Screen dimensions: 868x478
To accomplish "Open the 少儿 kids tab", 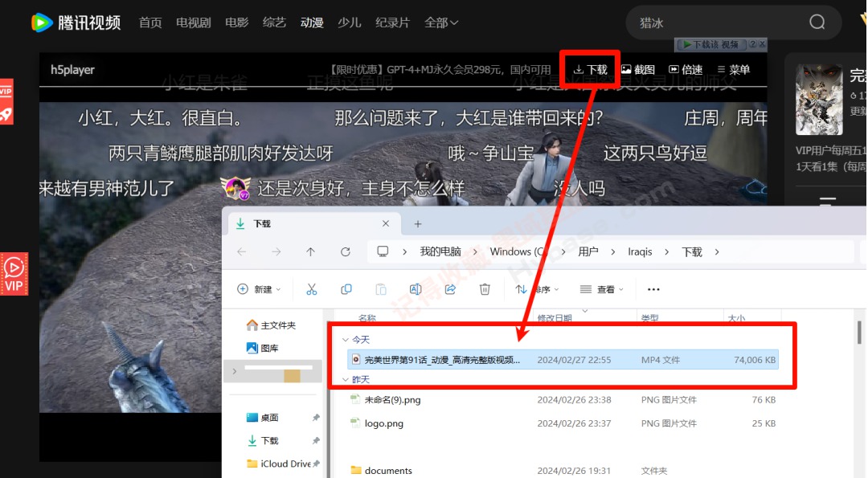I will tap(350, 22).
